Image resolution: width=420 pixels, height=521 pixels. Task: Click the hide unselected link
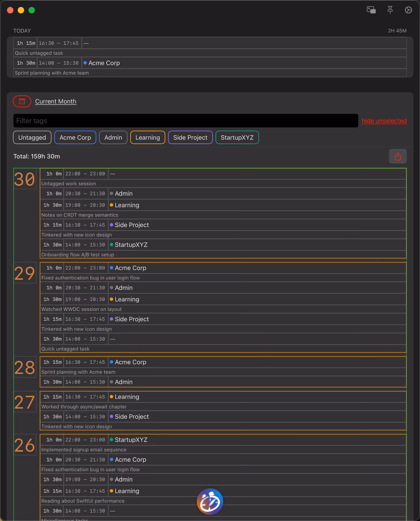(x=384, y=121)
